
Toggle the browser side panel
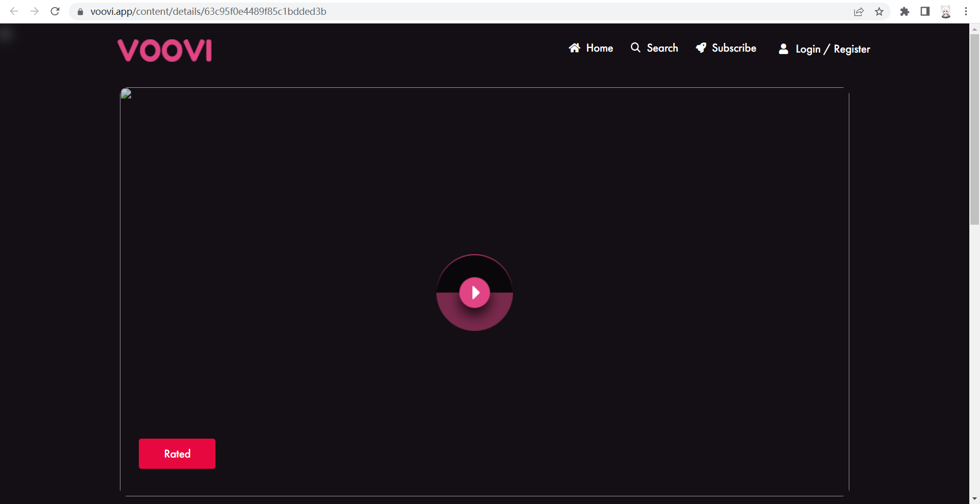coord(925,11)
